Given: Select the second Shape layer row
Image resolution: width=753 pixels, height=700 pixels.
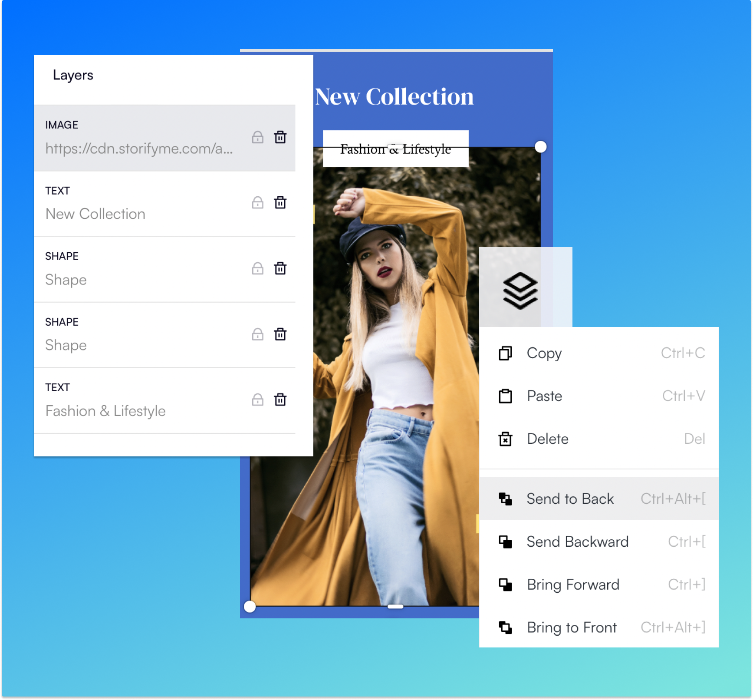Looking at the screenshot, I should pyautogui.click(x=164, y=335).
